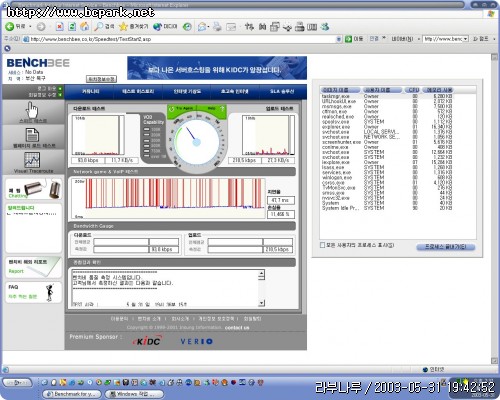Click the results text box scroll down arrow
Image resolution: width=500 pixels, height=400 pixels.
[262, 303]
